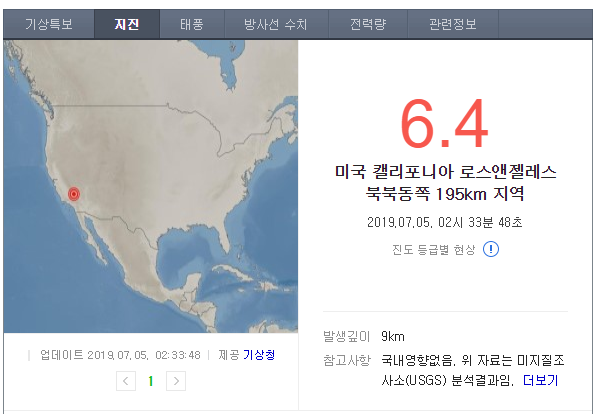Viewport: 603px width, 414px height.
Task: Select page number 1
Action: [151, 381]
